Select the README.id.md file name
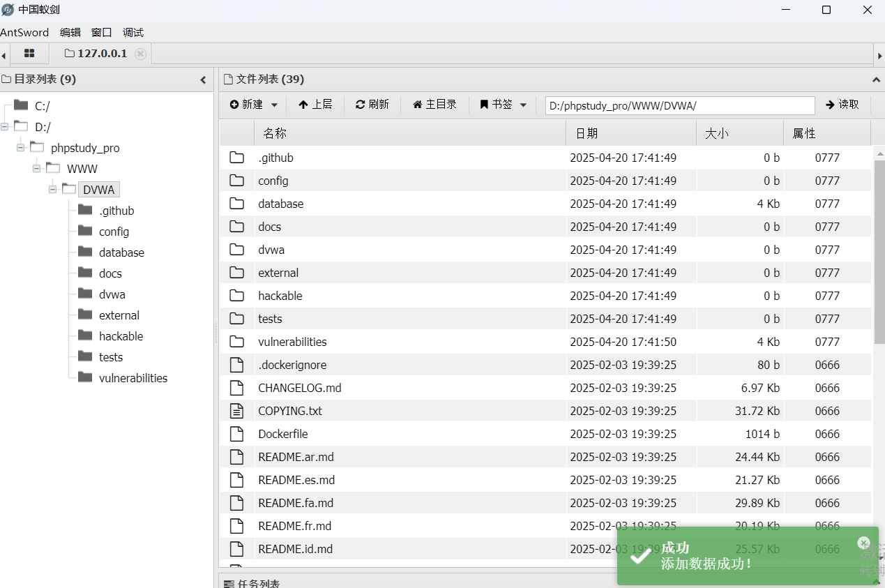This screenshot has width=885, height=588. tap(295, 549)
